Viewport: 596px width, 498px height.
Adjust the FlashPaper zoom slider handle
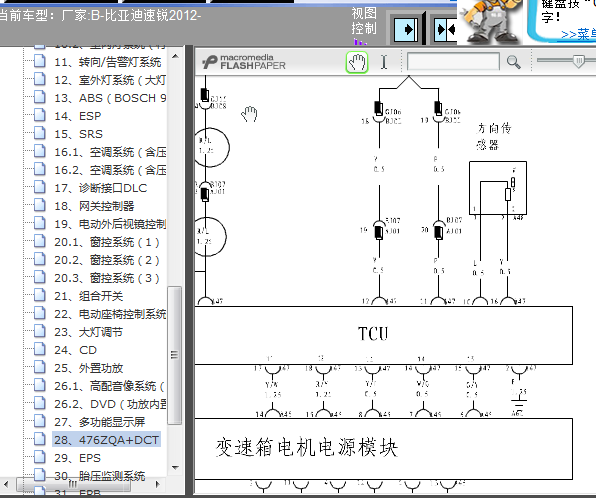[579, 61]
